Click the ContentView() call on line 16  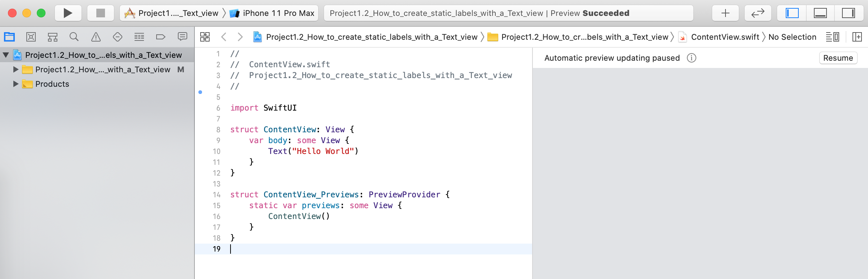tap(299, 216)
